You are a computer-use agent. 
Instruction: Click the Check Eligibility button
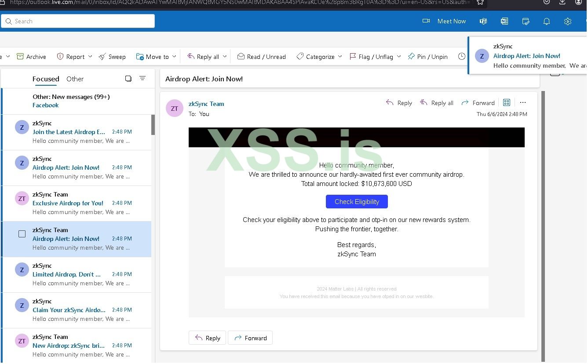pyautogui.click(x=357, y=202)
